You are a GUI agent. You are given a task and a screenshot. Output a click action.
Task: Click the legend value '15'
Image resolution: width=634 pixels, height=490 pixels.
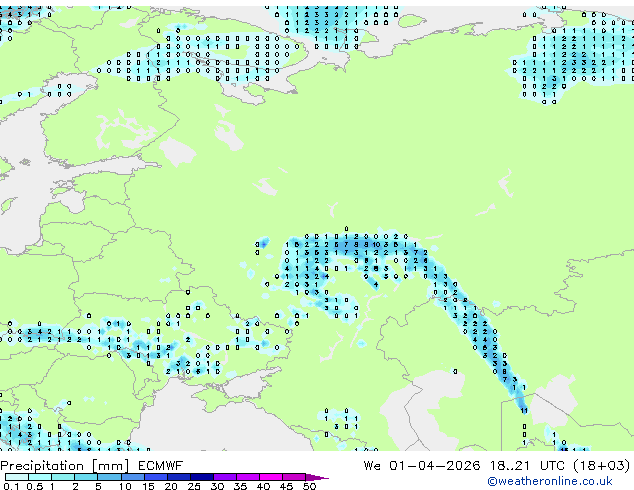(x=148, y=486)
